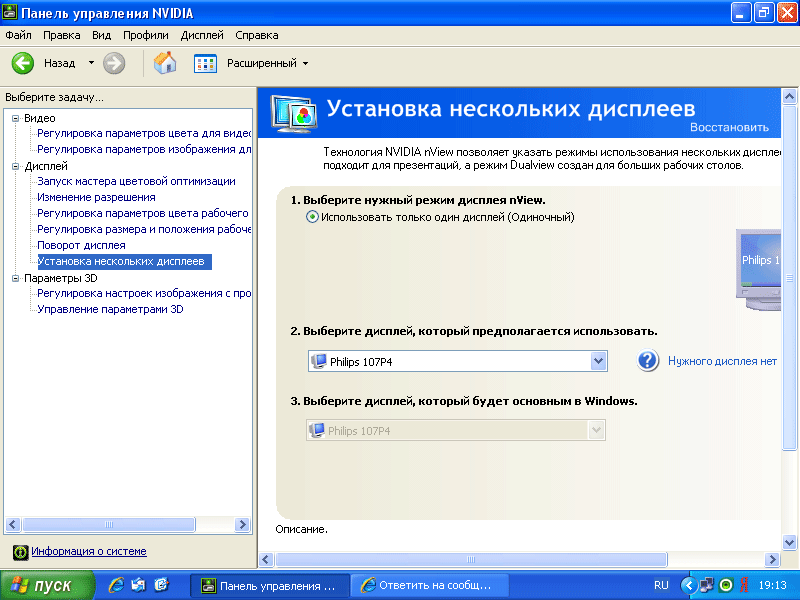Click the blue question mark help icon
The height and width of the screenshot is (600, 800).
click(647, 361)
